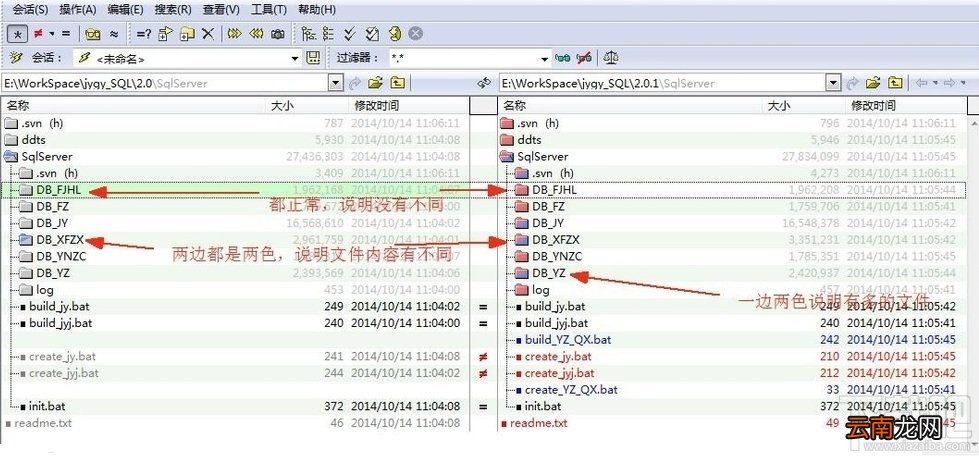Sort left pane by 名称 column header
Image resolution: width=979 pixels, height=456 pixels.
[134, 106]
